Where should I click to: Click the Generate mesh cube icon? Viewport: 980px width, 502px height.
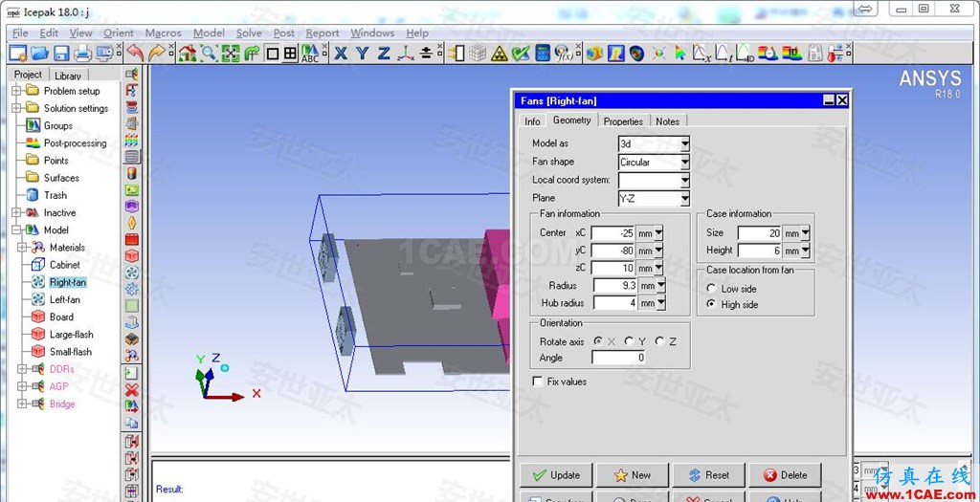click(479, 54)
